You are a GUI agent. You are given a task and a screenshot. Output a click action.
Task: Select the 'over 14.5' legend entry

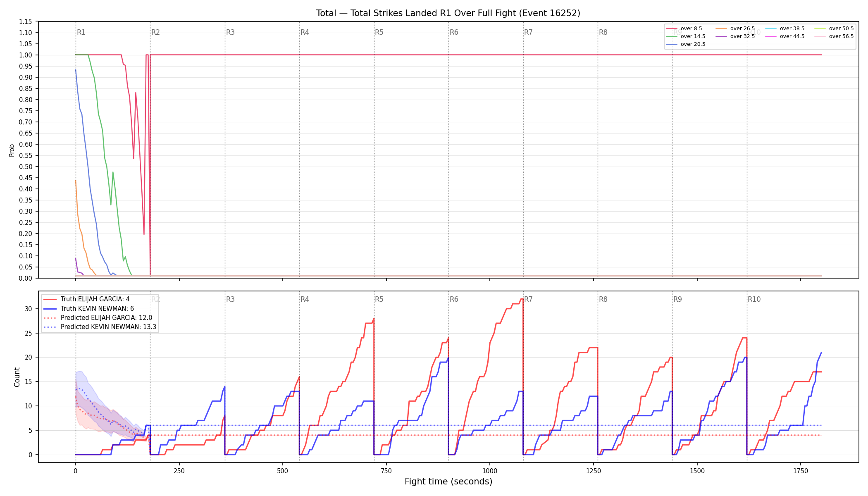pos(686,36)
